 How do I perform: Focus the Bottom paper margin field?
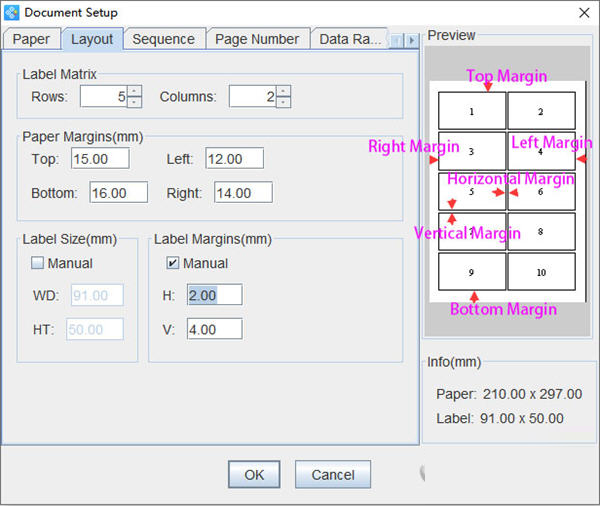[x=118, y=193]
